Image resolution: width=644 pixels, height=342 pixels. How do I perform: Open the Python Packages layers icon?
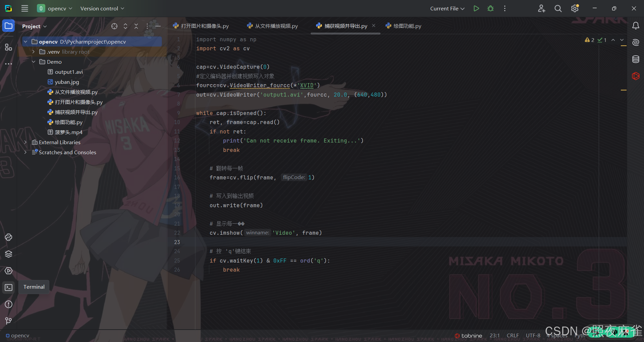click(x=8, y=254)
